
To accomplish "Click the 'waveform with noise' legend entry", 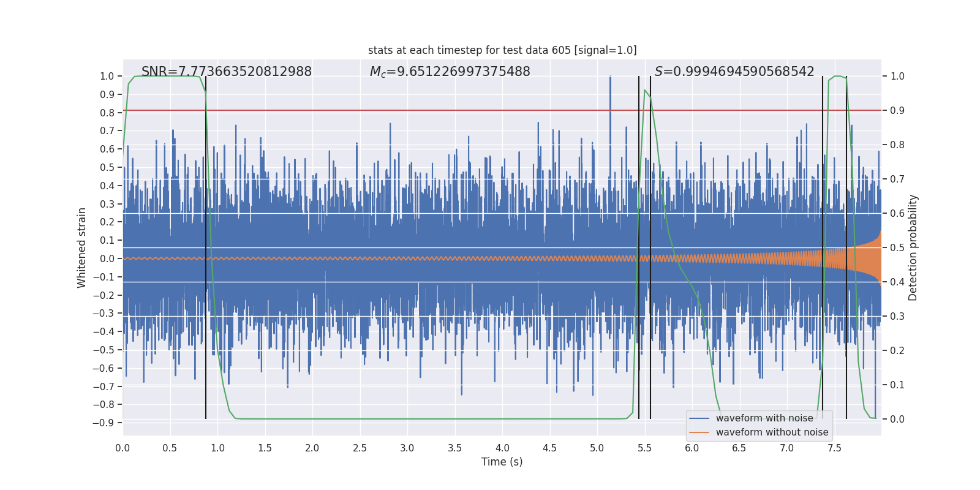I will pyautogui.click(x=764, y=418).
